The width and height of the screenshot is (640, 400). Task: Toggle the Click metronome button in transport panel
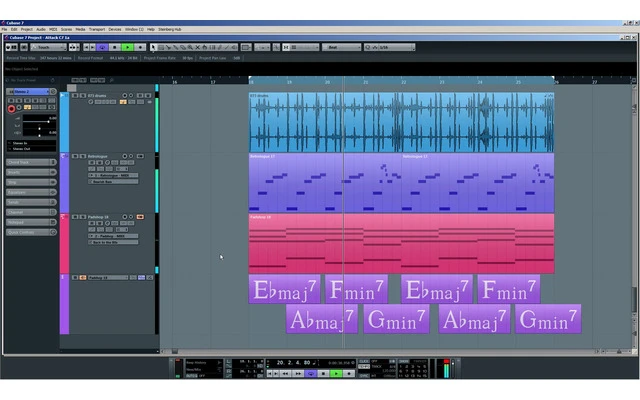(363, 362)
